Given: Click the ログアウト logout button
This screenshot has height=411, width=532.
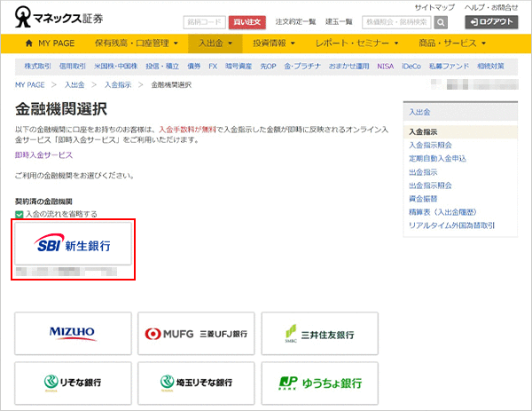Looking at the screenshot, I should [x=491, y=22].
